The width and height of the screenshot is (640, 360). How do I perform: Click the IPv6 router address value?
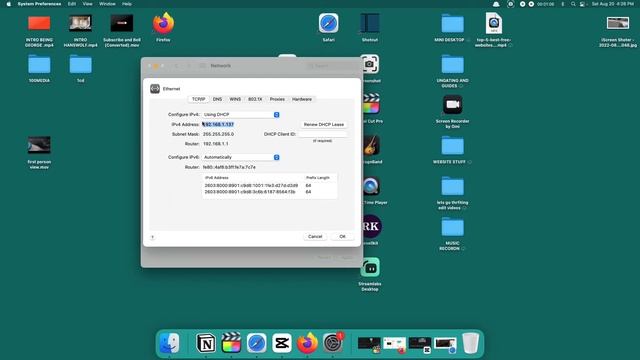pyautogui.click(x=229, y=167)
